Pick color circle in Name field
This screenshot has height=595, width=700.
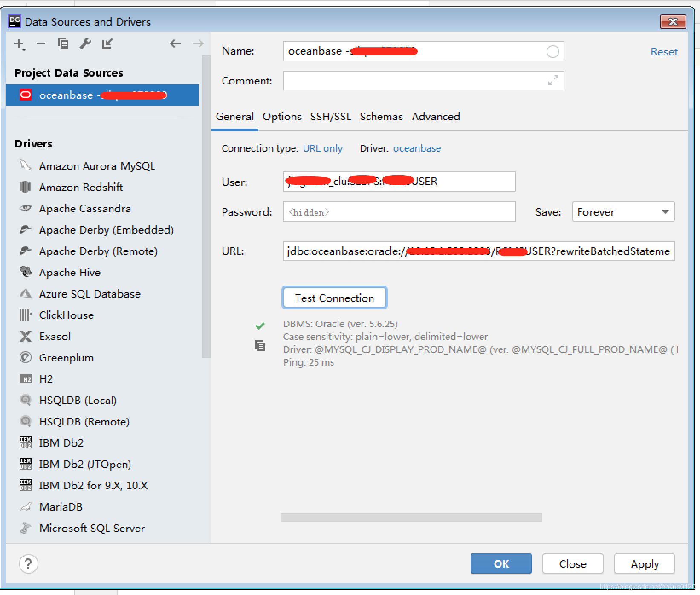552,52
